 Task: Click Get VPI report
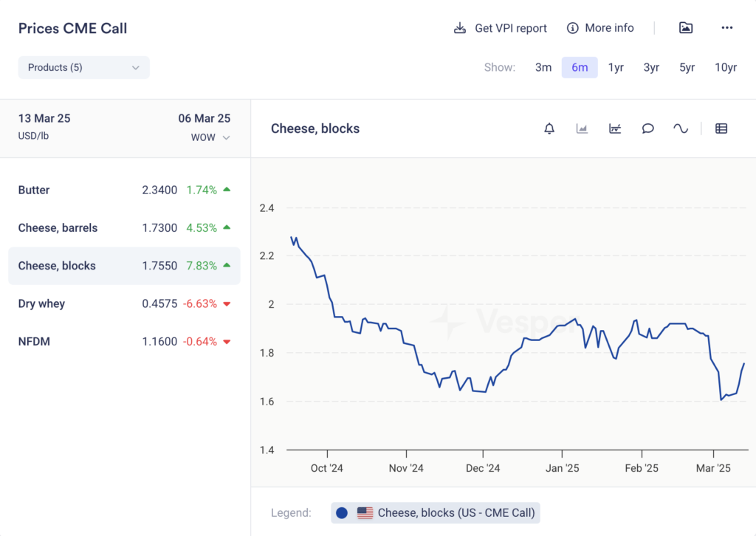tap(501, 28)
